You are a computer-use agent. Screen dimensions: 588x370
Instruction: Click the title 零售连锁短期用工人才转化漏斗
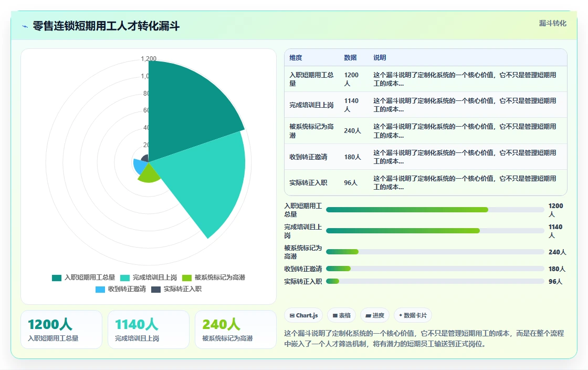[106, 26]
